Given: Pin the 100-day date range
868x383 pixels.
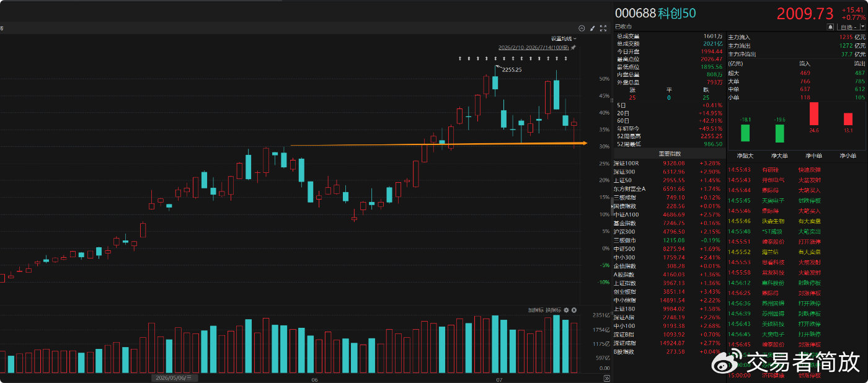Looking at the screenshot, I should (x=573, y=47).
